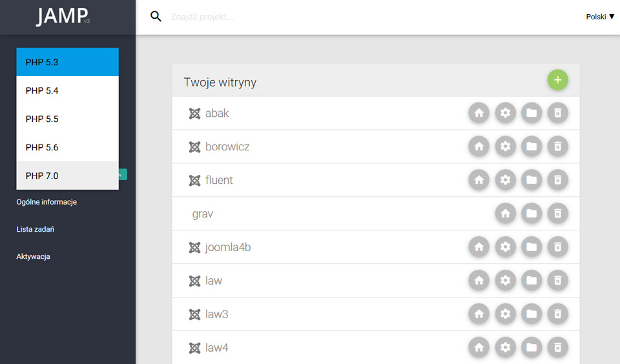
Task: Select PHP 7.0 in version list
Action: (68, 176)
